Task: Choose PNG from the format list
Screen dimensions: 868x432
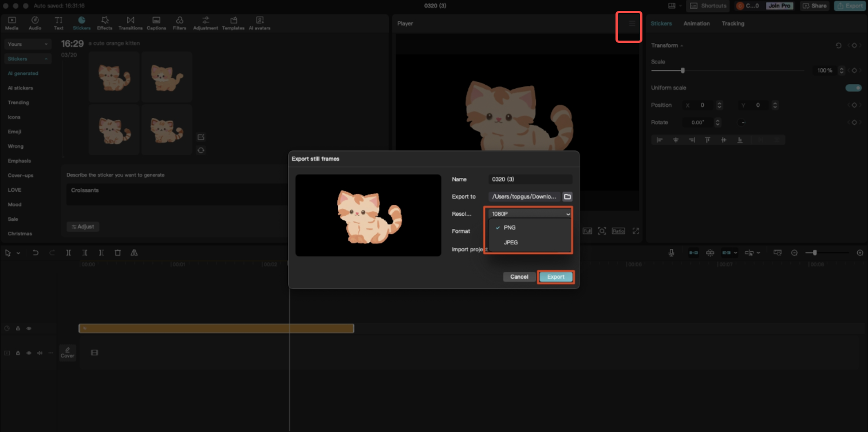Action: [530, 228]
